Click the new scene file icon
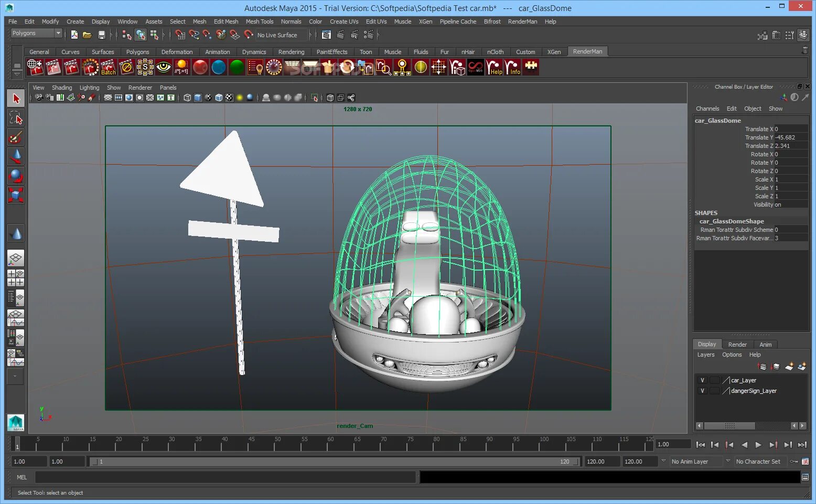816x504 pixels. pos(74,35)
